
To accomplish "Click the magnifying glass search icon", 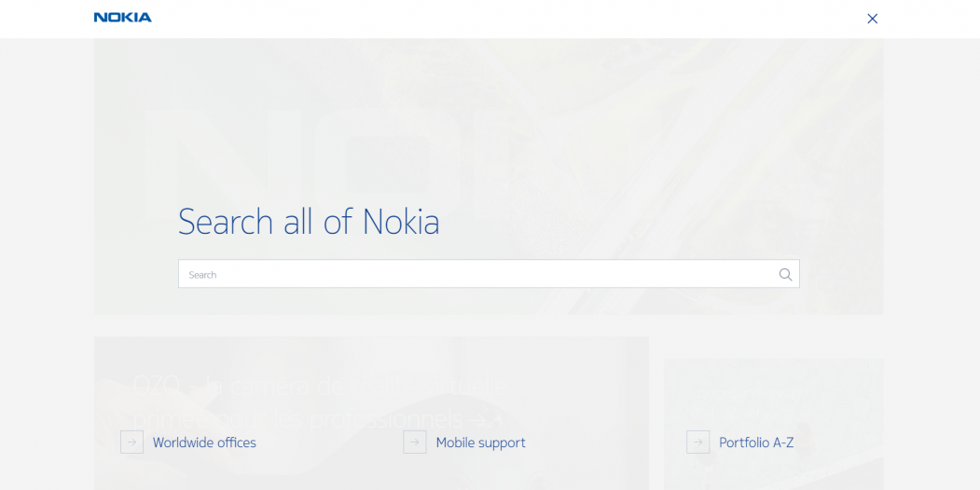I will (785, 274).
